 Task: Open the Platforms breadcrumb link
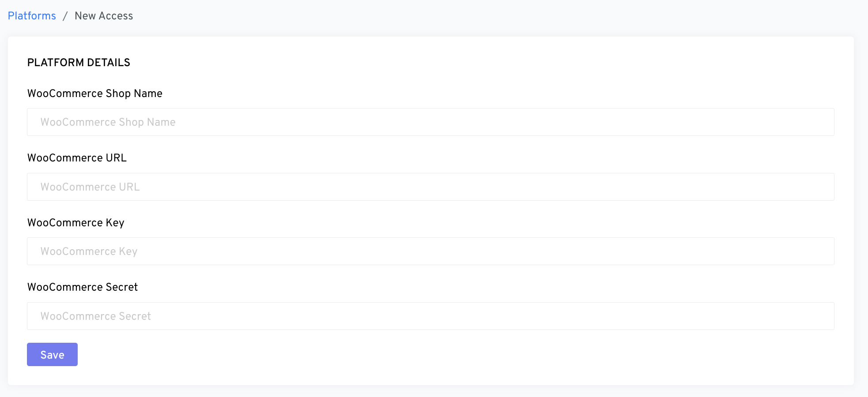pyautogui.click(x=32, y=16)
